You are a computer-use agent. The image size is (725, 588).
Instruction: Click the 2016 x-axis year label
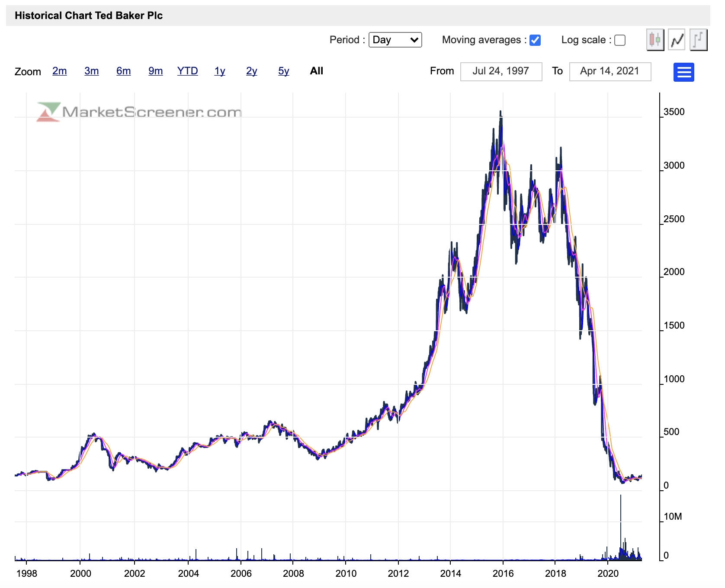pos(503,574)
